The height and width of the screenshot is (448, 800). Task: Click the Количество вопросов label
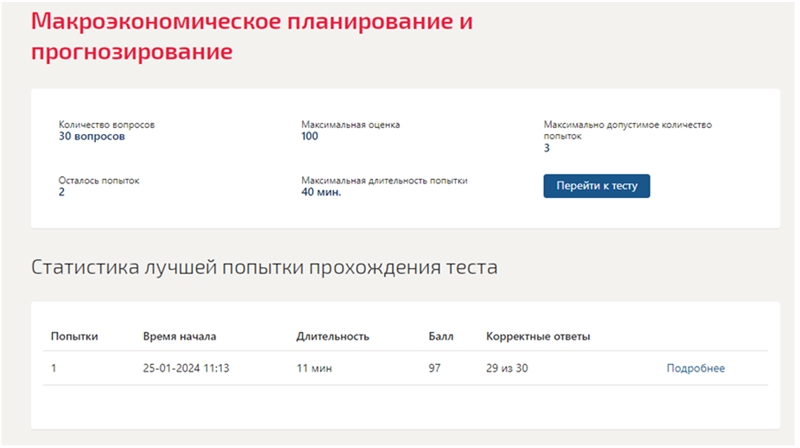click(107, 125)
